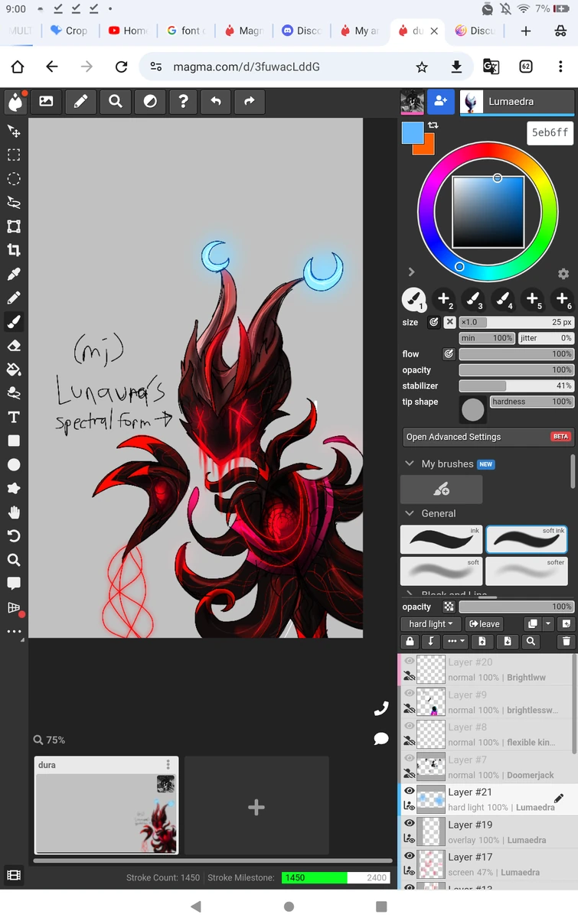This screenshot has height=924, width=578.
Task: Hide Layer #21 with its eye icon
Action: pyautogui.click(x=410, y=792)
